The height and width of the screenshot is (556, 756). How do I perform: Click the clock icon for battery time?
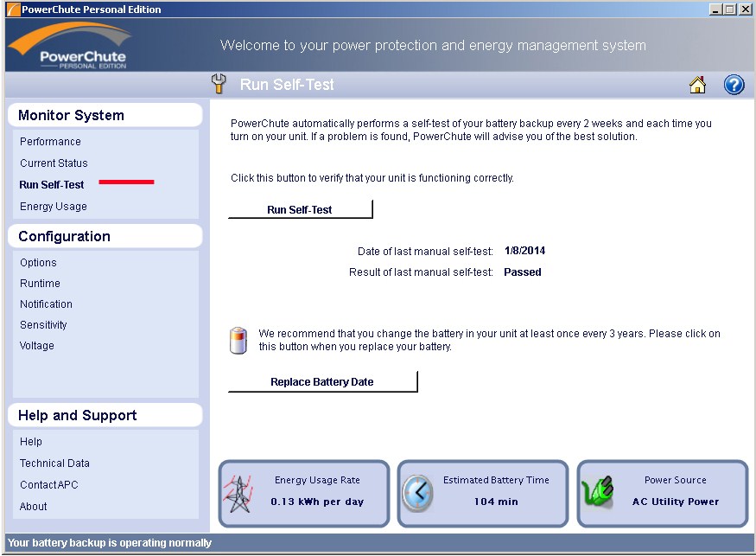[x=417, y=493]
